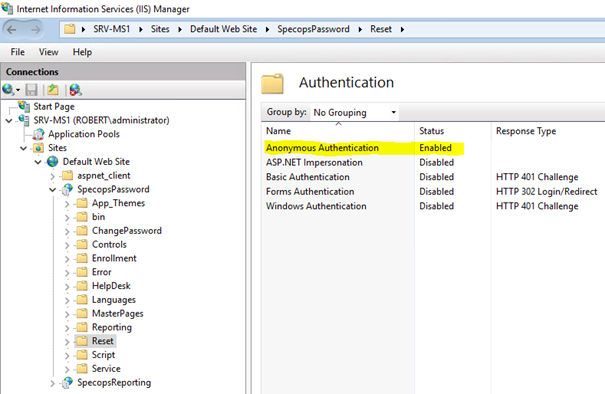Screen dimensions: 605x394
Task: Click the Back navigation arrow
Action: point(12,29)
